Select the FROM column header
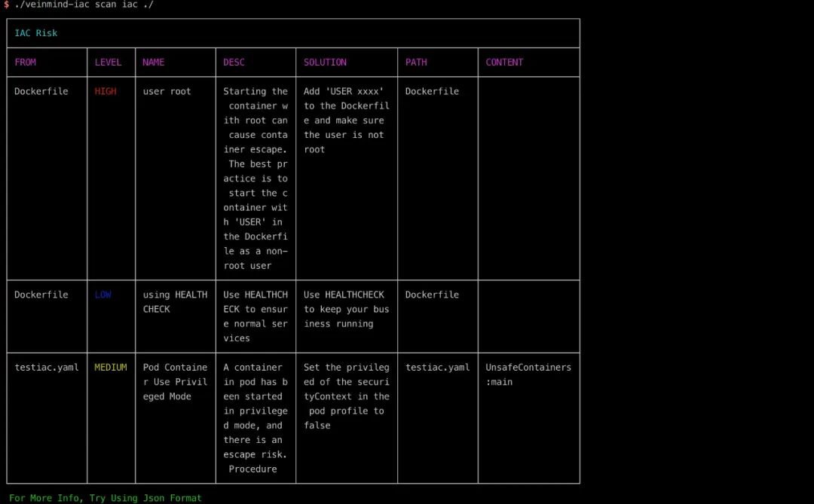This screenshot has width=814, height=504. pos(25,63)
